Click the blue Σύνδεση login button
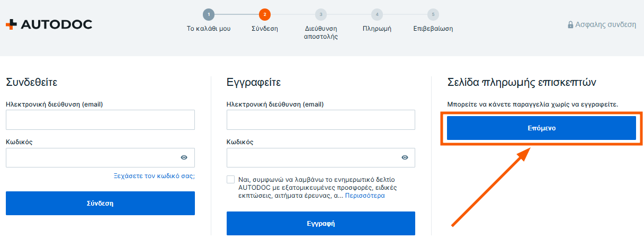Screen dimensions: 644x247 click(x=100, y=203)
